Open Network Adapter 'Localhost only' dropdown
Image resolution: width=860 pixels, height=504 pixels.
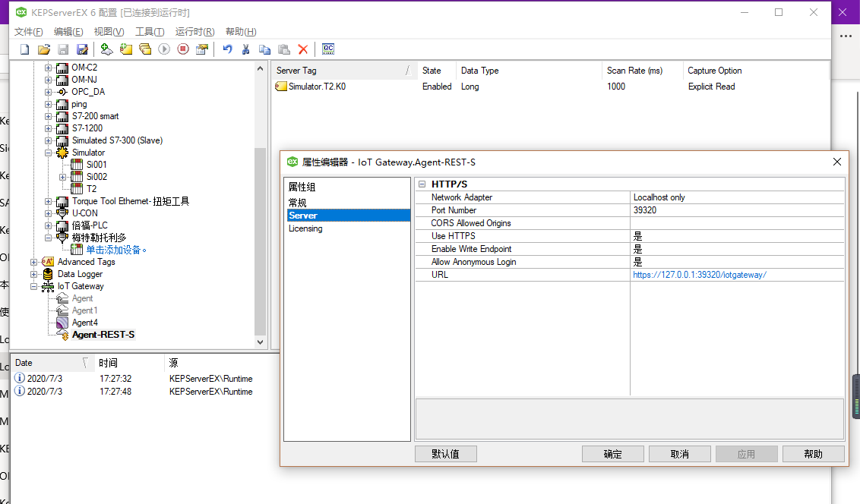pos(737,197)
